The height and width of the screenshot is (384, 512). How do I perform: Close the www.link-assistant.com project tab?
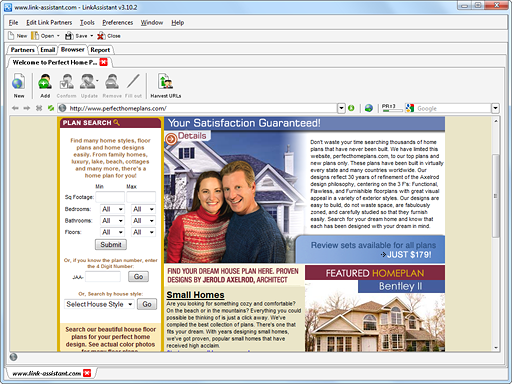tap(87, 373)
